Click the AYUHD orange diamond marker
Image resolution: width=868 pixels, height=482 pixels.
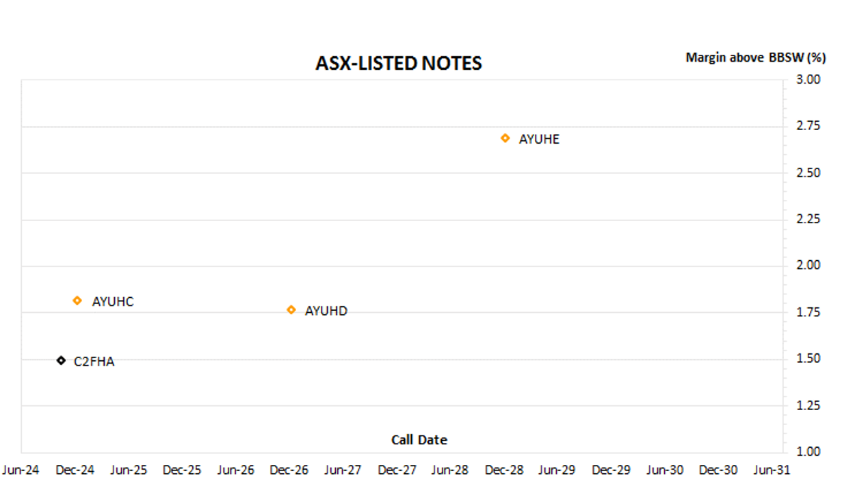pyautogui.click(x=291, y=310)
